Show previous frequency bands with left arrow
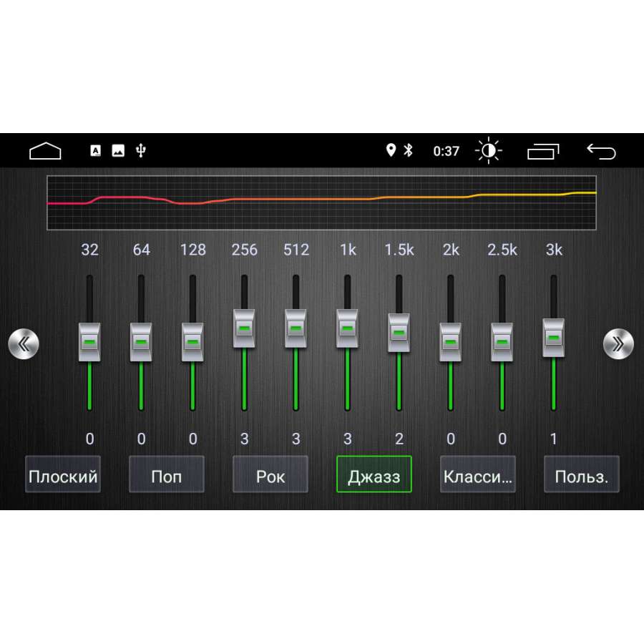The width and height of the screenshot is (644, 644). (x=24, y=343)
